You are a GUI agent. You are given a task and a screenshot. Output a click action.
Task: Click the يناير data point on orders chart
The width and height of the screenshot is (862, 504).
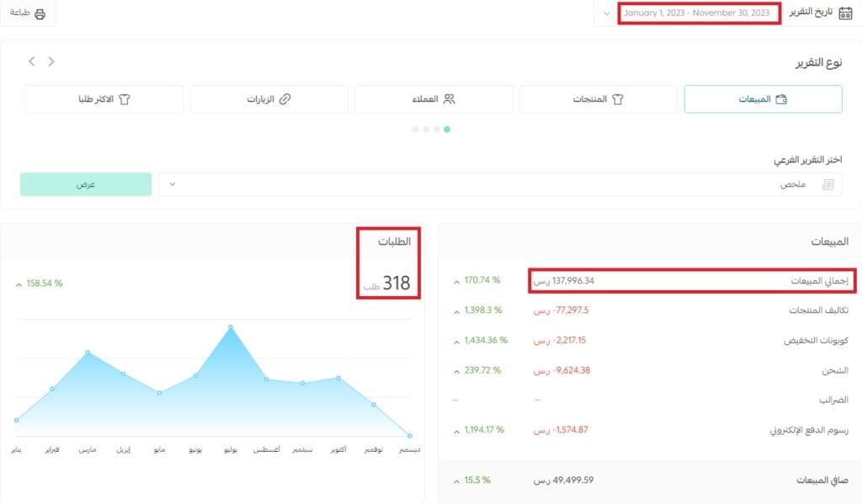click(17, 421)
